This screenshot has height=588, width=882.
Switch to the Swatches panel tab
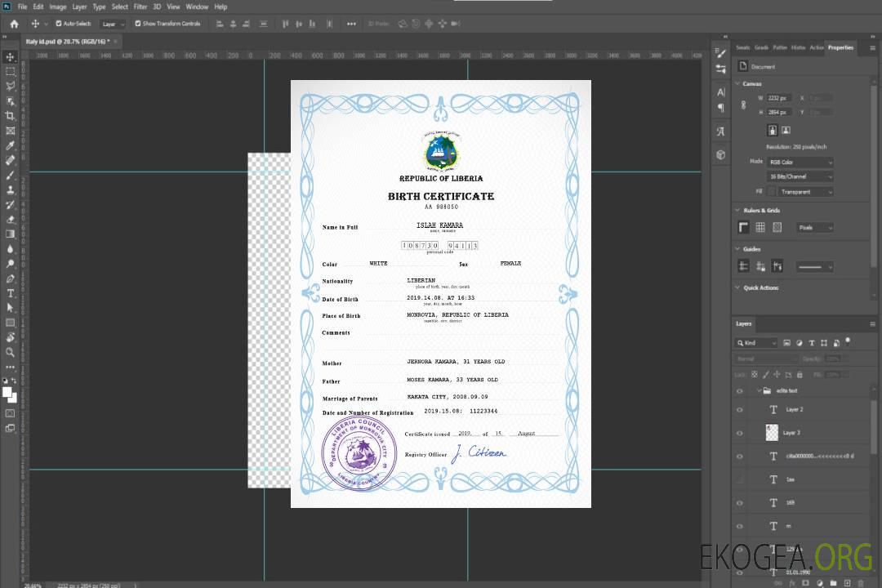coord(743,48)
